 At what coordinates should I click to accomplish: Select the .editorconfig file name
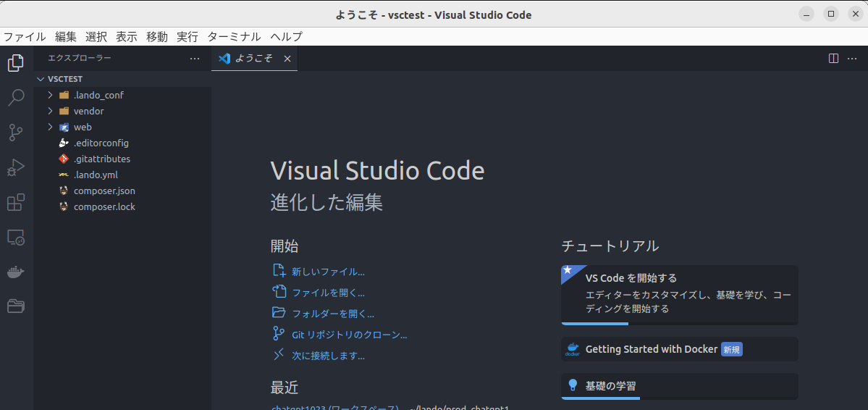101,143
